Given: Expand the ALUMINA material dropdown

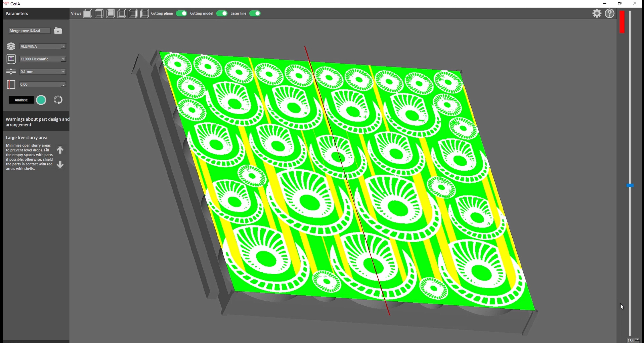Looking at the screenshot, I should click(63, 46).
